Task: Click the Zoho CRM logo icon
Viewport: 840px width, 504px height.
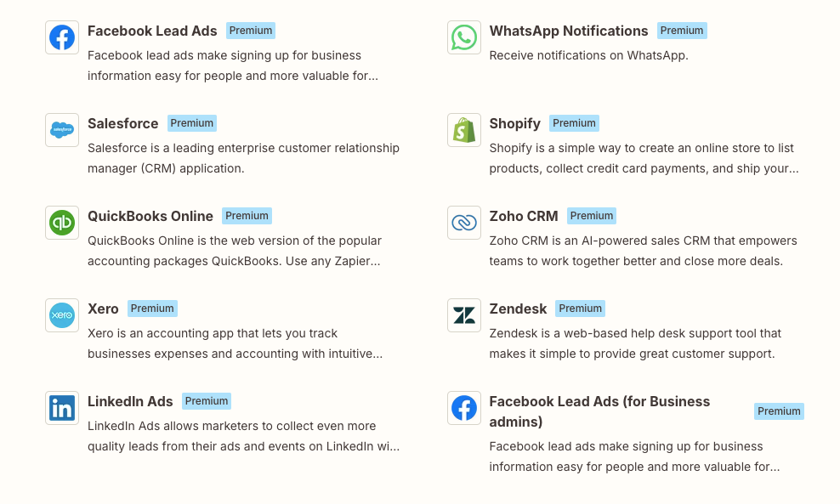Action: [464, 223]
